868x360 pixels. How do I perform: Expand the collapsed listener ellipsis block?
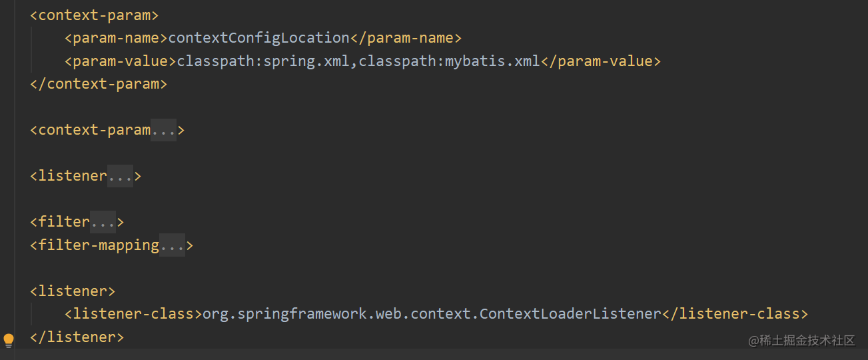pos(121,176)
